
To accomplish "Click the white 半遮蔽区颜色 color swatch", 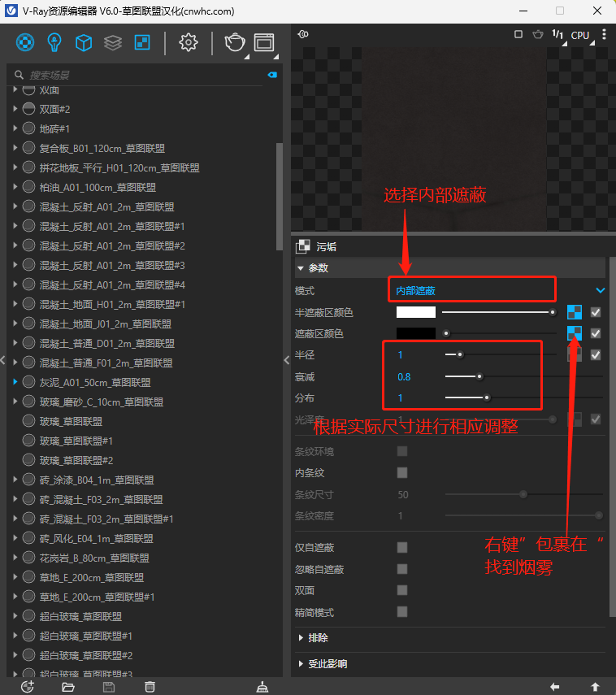I will point(415,312).
